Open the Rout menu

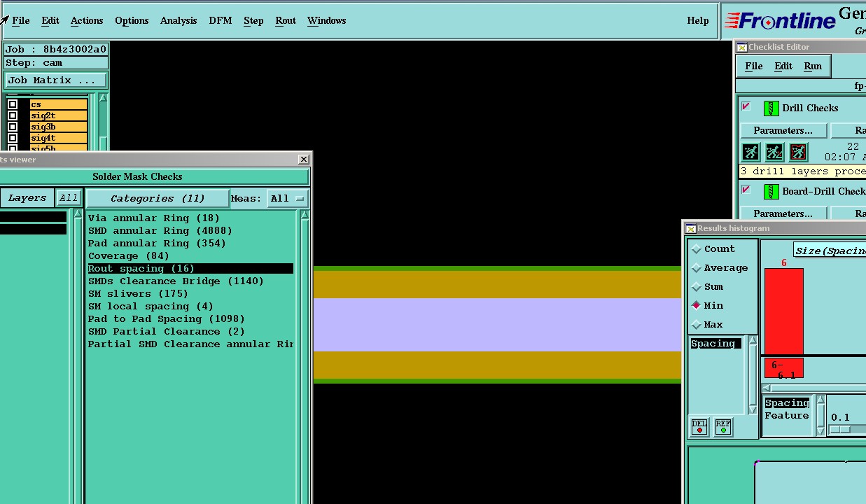pyautogui.click(x=286, y=21)
